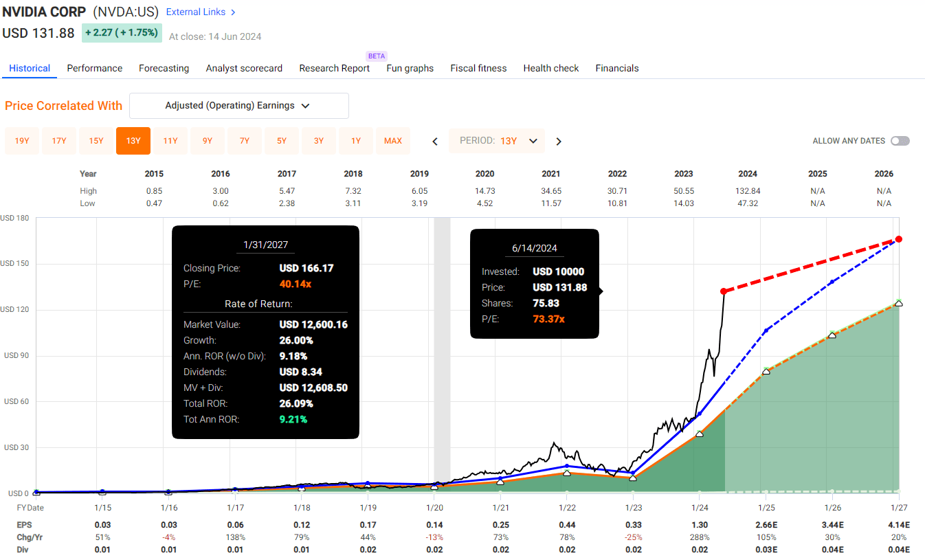925x560 pixels.
Task: Click the EPS estimate 4.14E
Action: tap(899, 525)
